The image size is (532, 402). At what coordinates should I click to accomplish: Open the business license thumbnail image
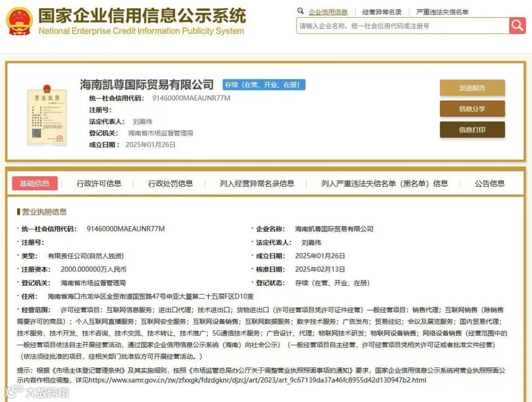coord(47,115)
